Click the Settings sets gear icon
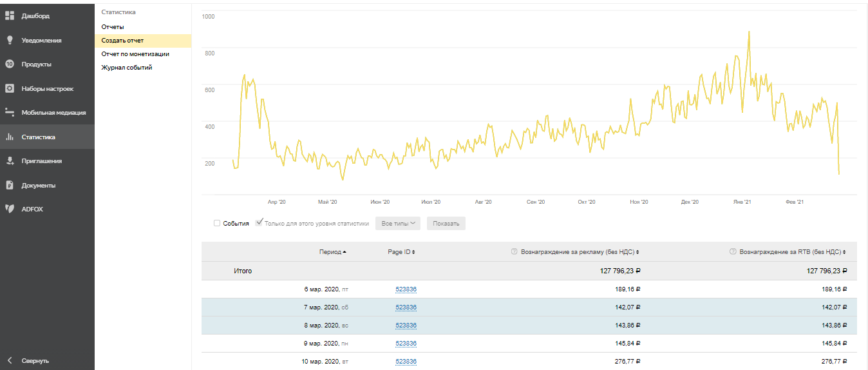The width and height of the screenshot is (868, 370). pyautogui.click(x=10, y=88)
